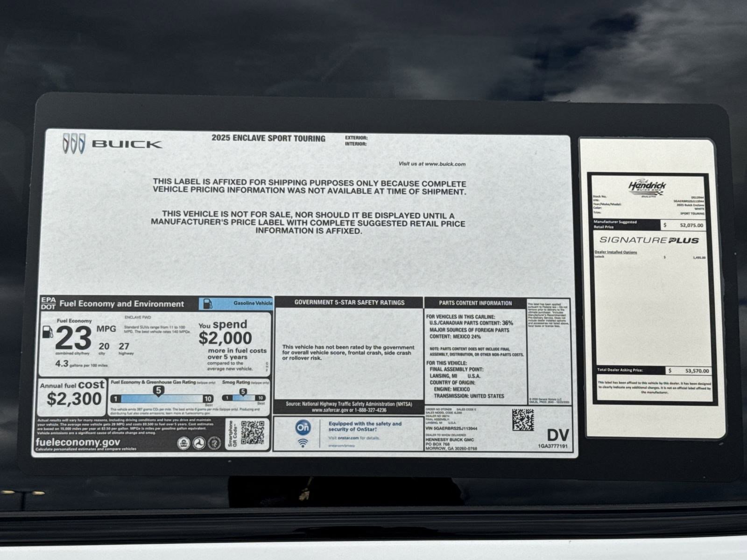Viewport: 747px width, 560px height.
Task: Click the EPA DOT badge
Action: pyautogui.click(x=48, y=303)
